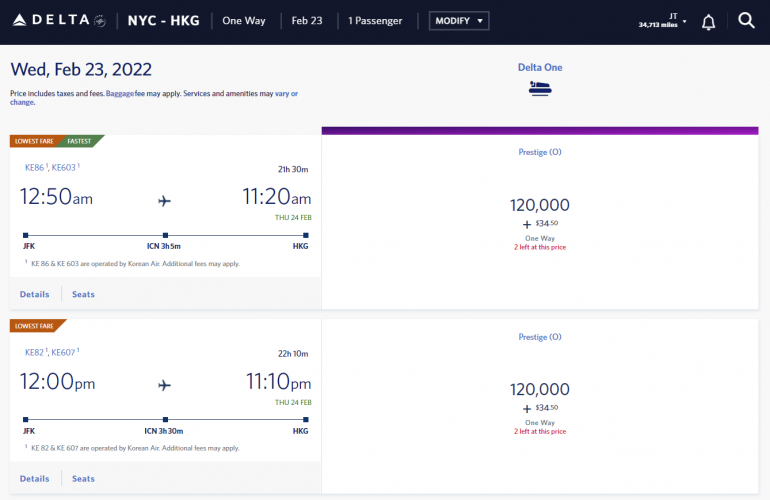
Task: View Seats for KE86 flight
Action: tap(83, 294)
